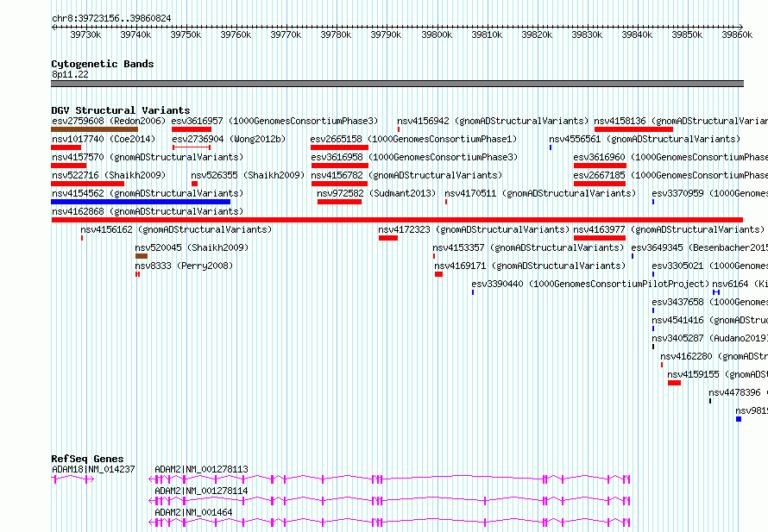Open gene ADAM18|NM_014237 label

(x=93, y=469)
